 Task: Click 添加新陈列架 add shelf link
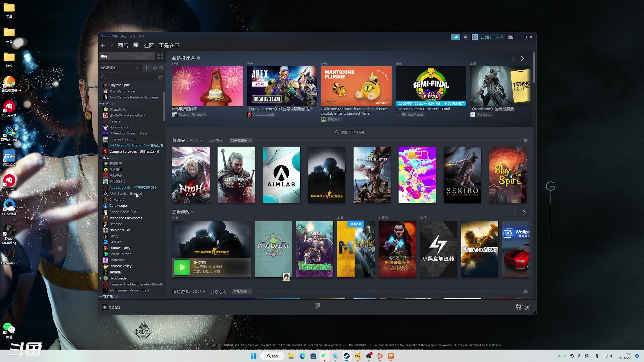(350, 132)
